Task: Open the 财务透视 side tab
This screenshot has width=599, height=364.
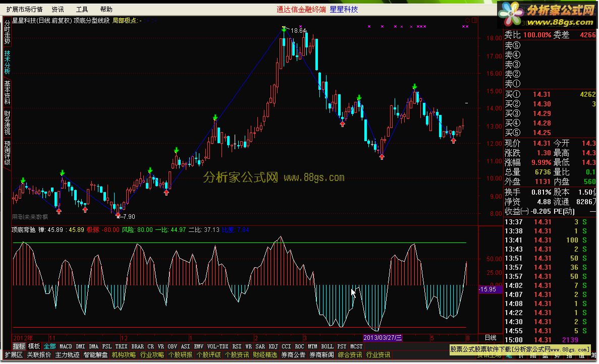Action: pos(7,123)
